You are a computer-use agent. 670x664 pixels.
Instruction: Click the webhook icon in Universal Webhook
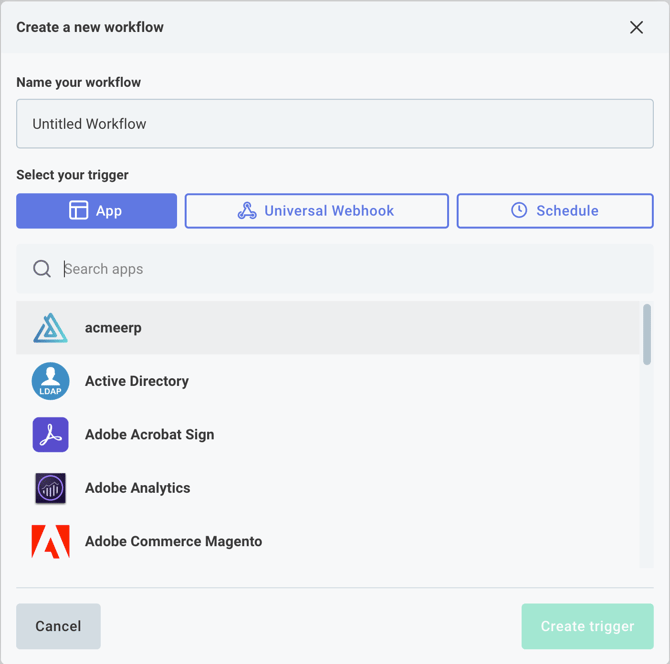(x=247, y=211)
